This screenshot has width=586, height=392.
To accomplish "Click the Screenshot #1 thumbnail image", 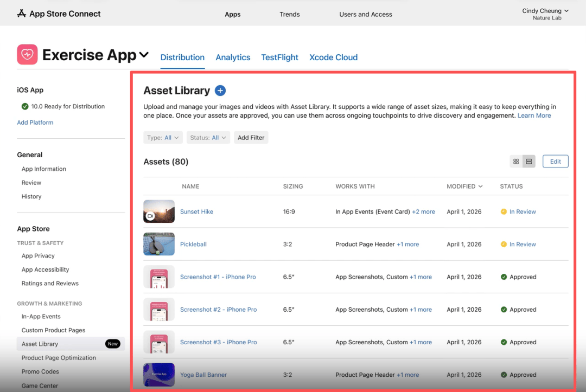I will (159, 277).
